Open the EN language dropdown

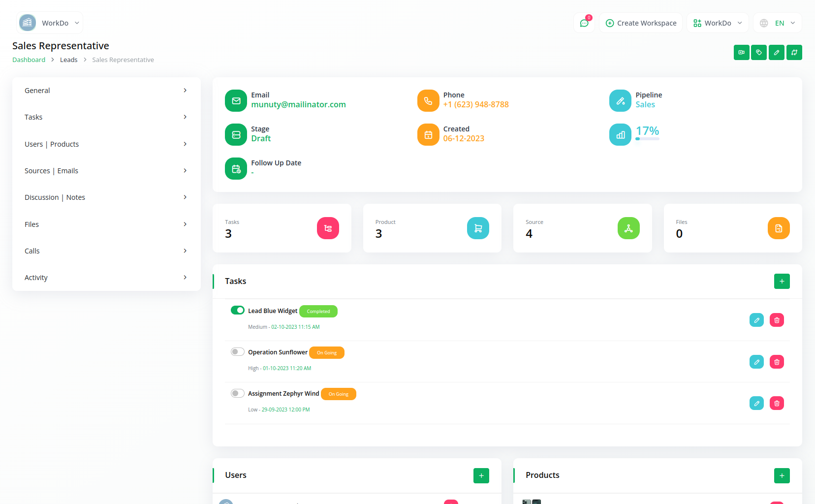(x=778, y=23)
